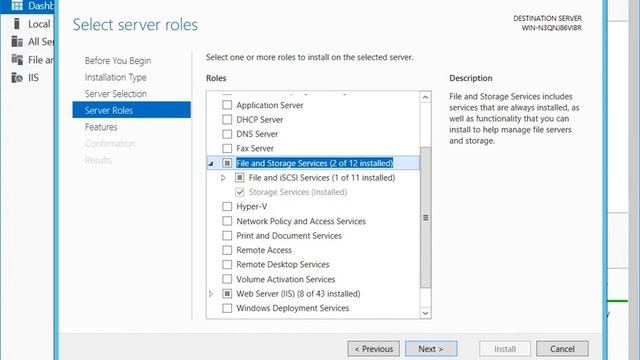The image size is (640, 360).
Task: Click the roles list scrollbar thumb
Action: [x=425, y=217]
